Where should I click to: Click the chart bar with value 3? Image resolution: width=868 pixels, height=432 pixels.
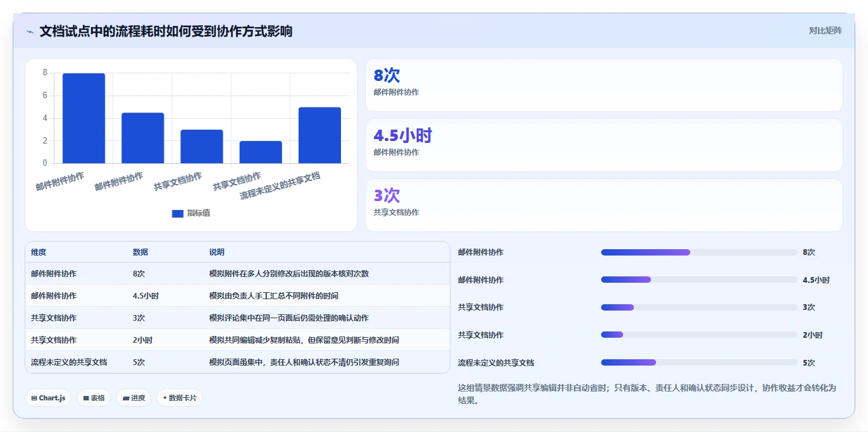click(x=202, y=147)
